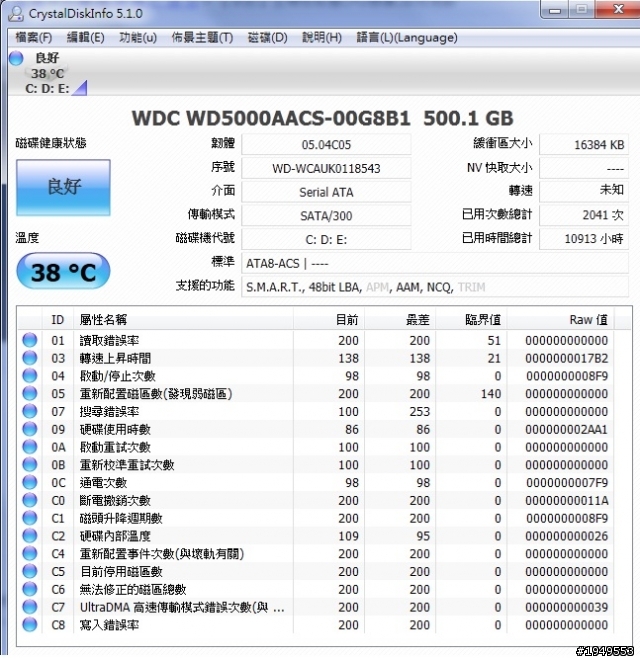Viewport: 640px width, 659px height.
Task: Click the ID column header
Action: pyautogui.click(x=58, y=320)
